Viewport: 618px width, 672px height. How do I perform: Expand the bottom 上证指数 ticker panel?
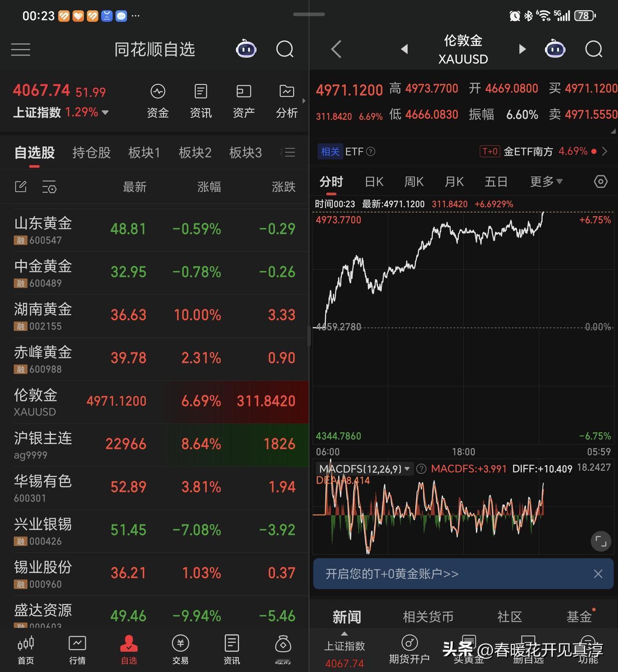click(344, 634)
